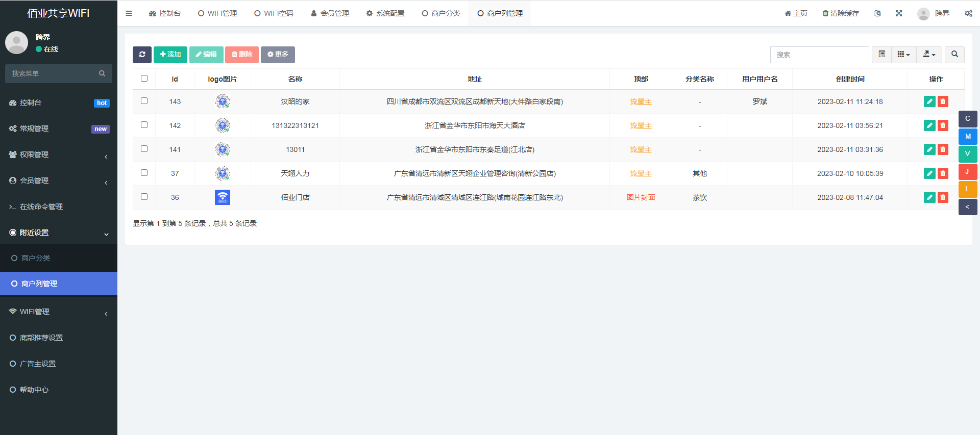This screenshot has width=980, height=435.
Task: Open the columns visibility dropdown
Action: click(903, 55)
